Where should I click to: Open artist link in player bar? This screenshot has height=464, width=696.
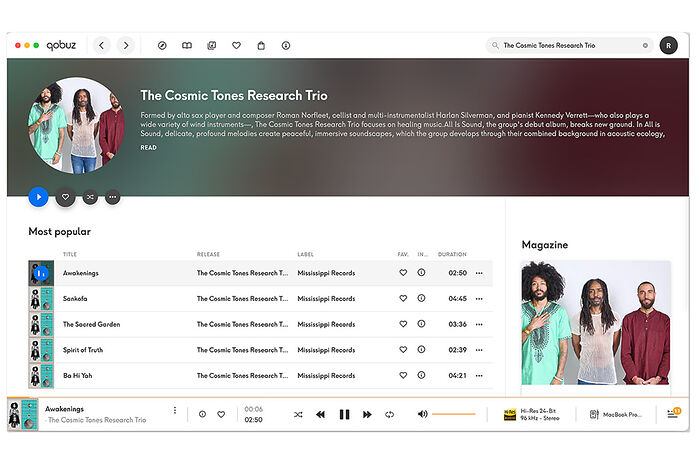pos(97,420)
